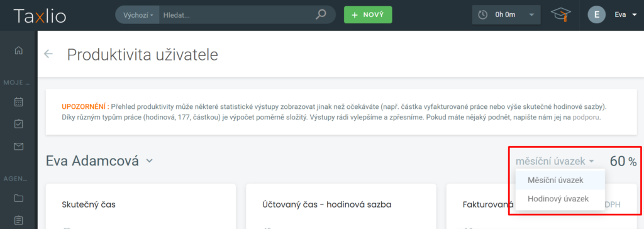This screenshot has width=644, height=229.
Task: Toggle the měsíční úvazek dropdown
Action: click(555, 161)
